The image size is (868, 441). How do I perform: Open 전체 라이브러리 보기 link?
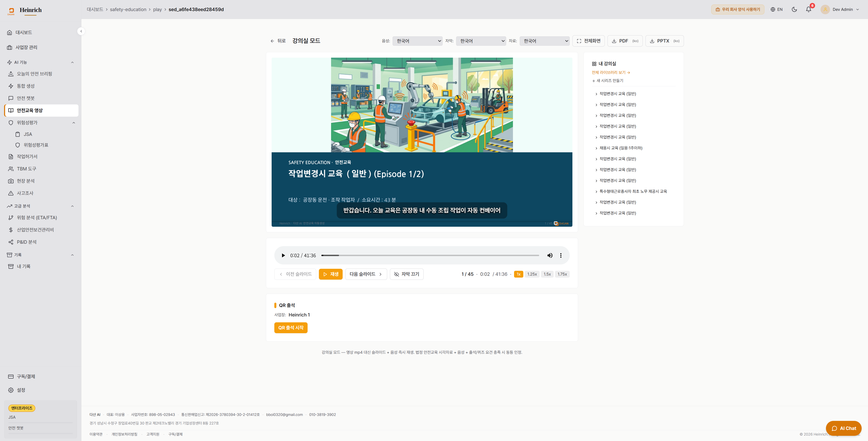pyautogui.click(x=611, y=72)
